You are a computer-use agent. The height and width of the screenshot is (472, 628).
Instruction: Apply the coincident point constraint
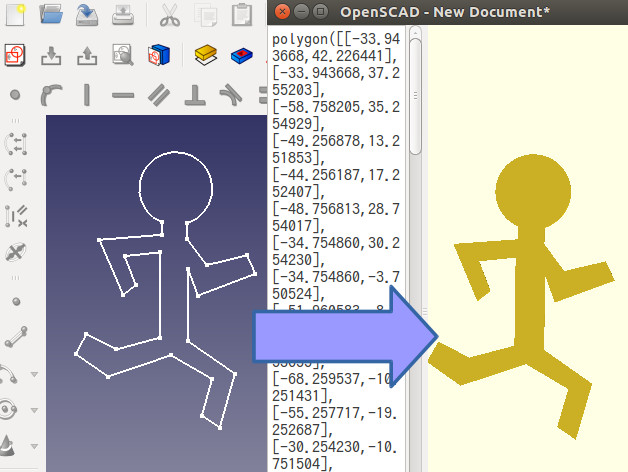pyautogui.click(x=15, y=95)
